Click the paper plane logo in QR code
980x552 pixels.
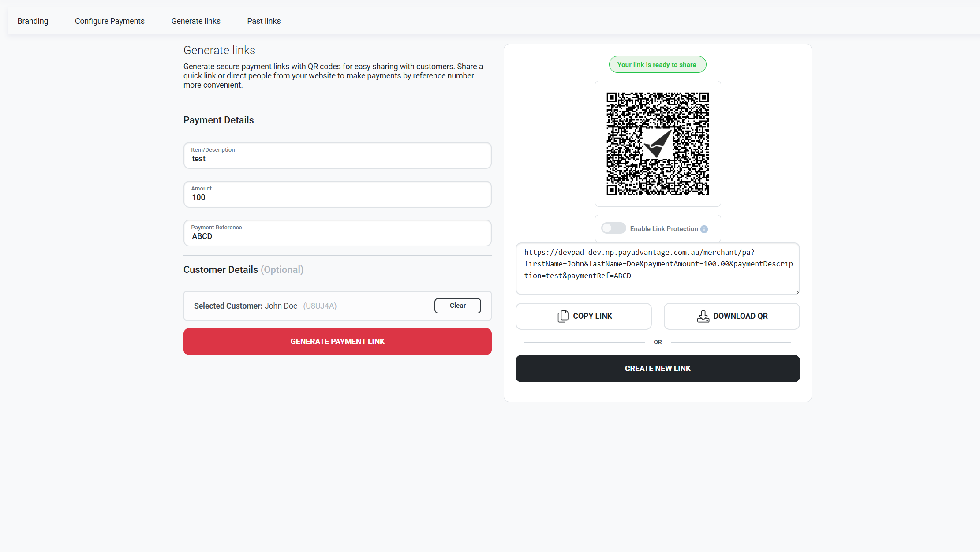pyautogui.click(x=658, y=143)
